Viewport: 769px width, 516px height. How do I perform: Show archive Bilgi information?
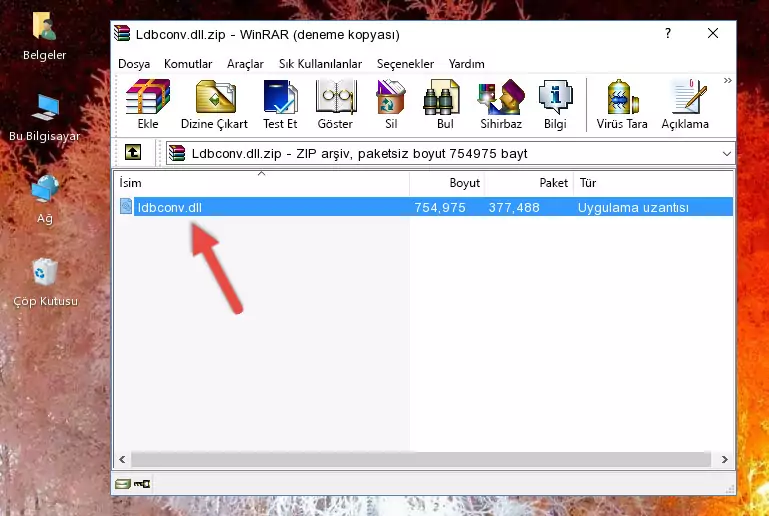(x=555, y=104)
